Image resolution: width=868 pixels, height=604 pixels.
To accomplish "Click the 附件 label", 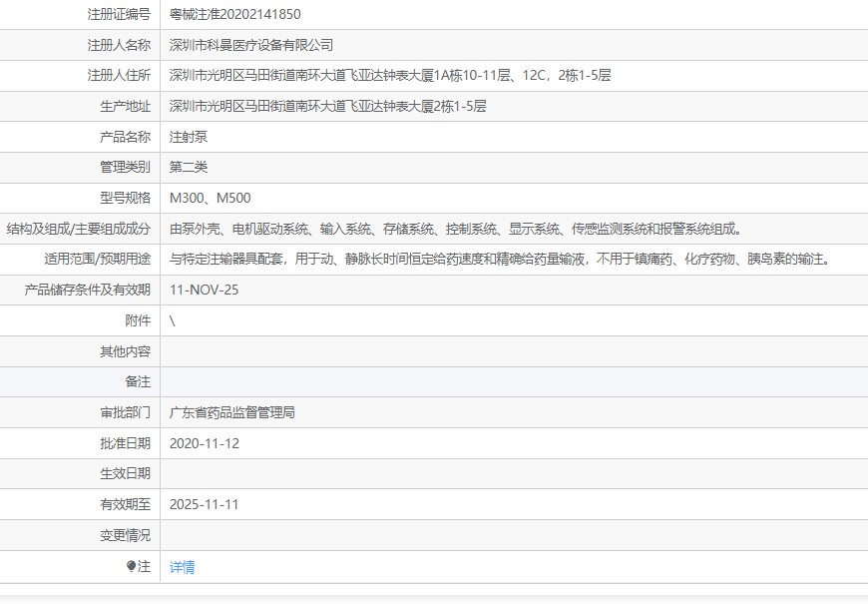I will coord(138,320).
